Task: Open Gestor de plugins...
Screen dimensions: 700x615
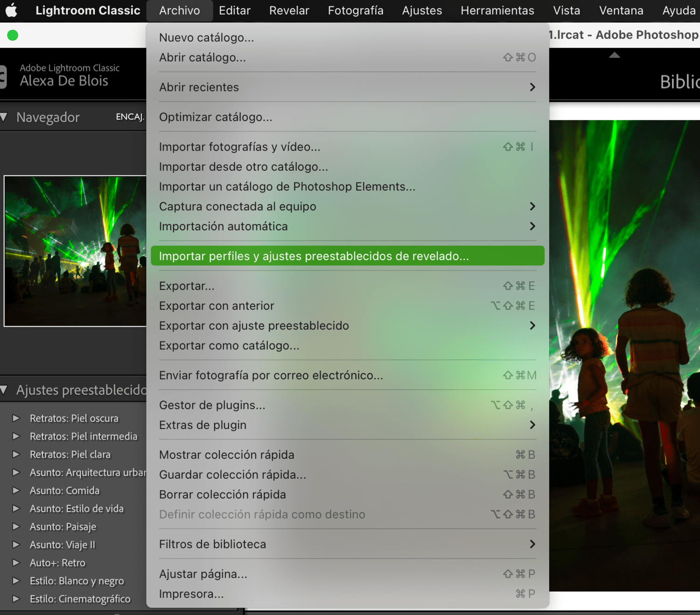Action: tap(348, 405)
